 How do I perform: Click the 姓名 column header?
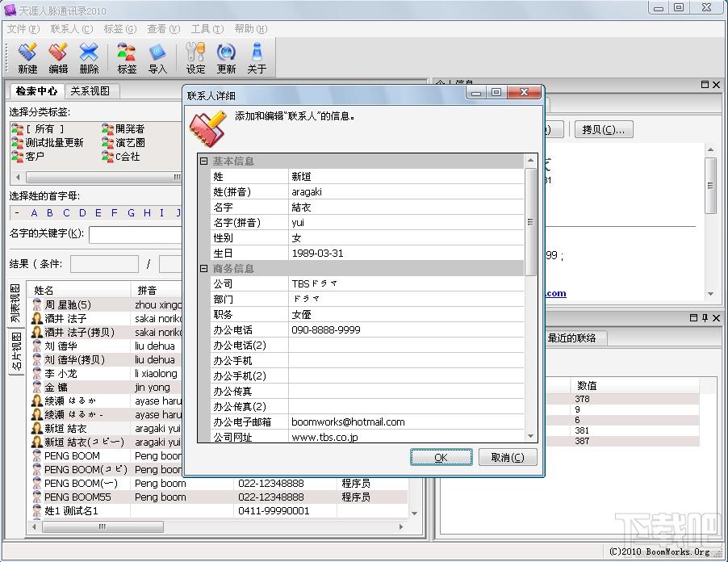click(78, 291)
